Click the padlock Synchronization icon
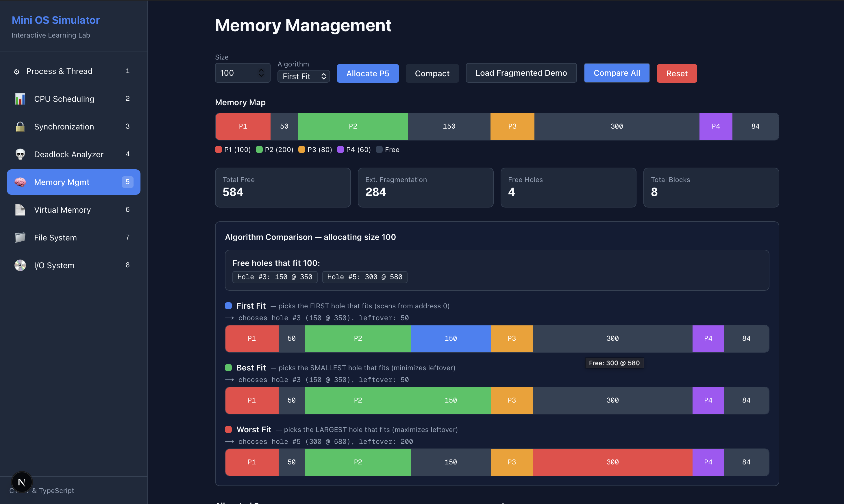Viewport: 844px width, 504px height. click(x=20, y=127)
